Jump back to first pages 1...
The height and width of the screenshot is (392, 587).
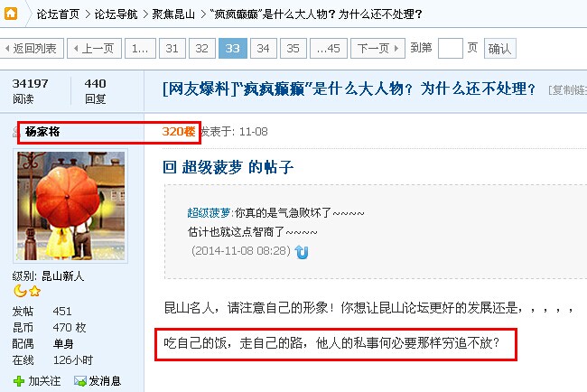tap(140, 48)
